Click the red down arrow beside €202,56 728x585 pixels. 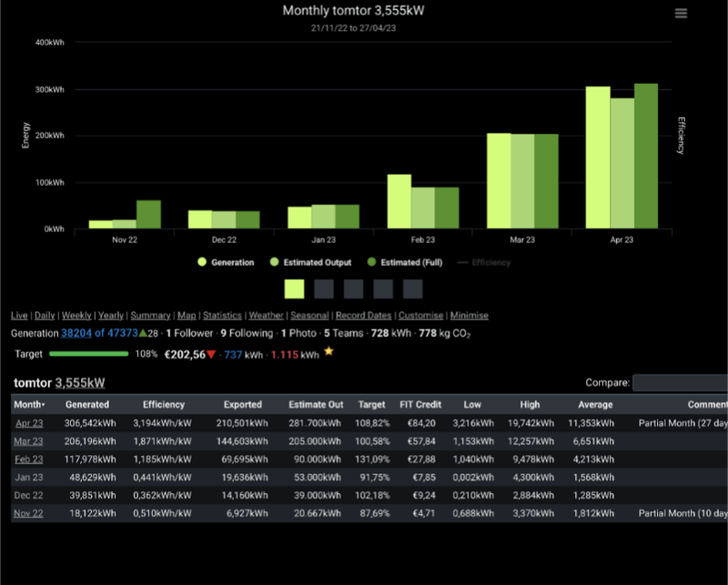tap(211, 355)
